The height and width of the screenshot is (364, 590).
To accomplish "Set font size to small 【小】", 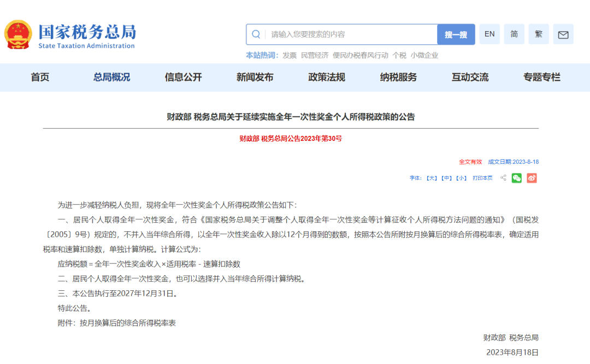I will (x=461, y=178).
